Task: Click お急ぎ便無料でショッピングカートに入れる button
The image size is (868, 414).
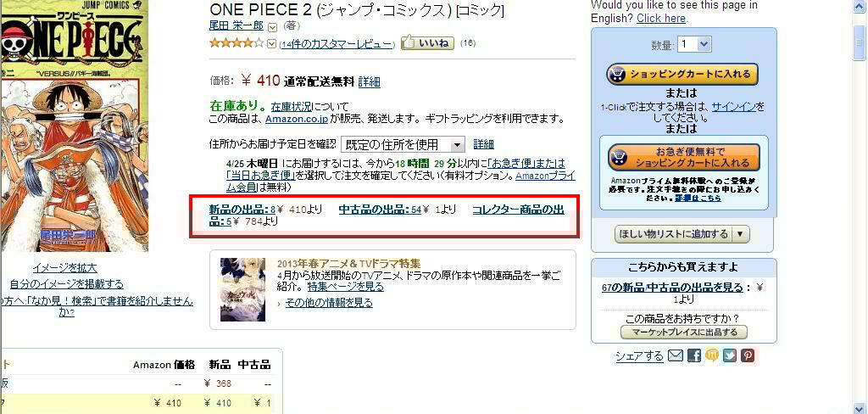Action: [684, 158]
